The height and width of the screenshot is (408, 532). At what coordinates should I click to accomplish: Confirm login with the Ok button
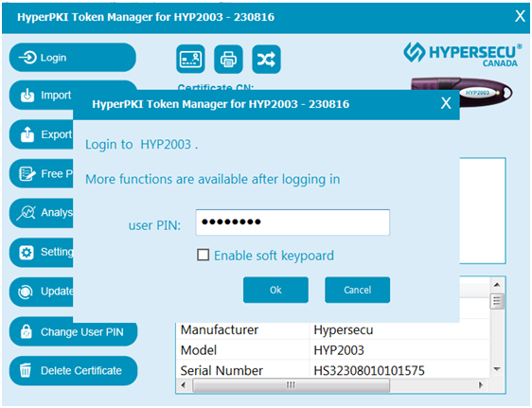(x=275, y=290)
